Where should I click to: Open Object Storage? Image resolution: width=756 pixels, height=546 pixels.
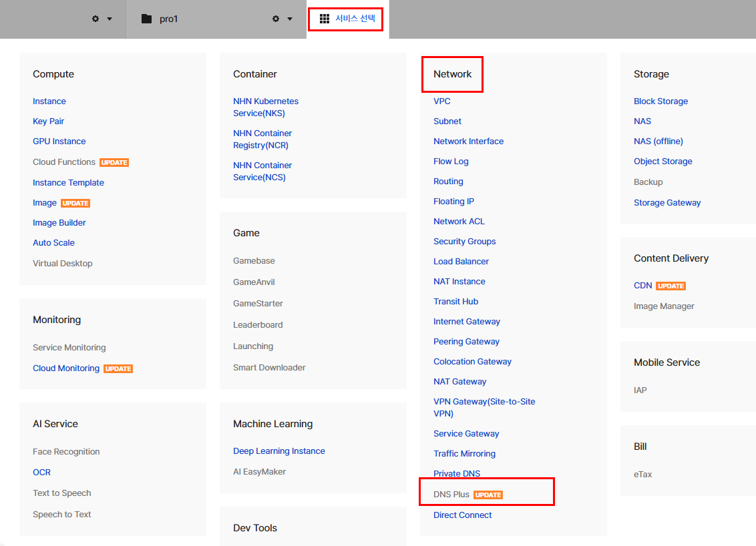coord(663,162)
